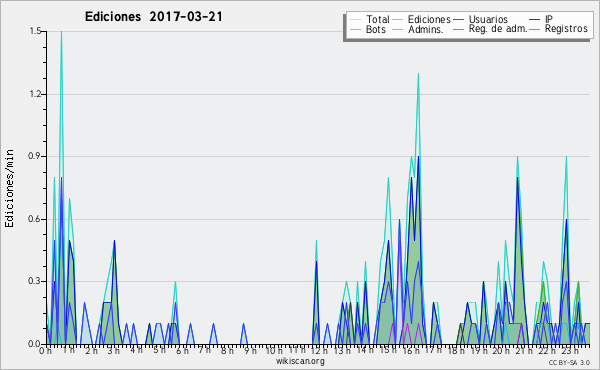600x370 pixels.
Task: Click the y-axis value 0.6
Action: click(35, 219)
